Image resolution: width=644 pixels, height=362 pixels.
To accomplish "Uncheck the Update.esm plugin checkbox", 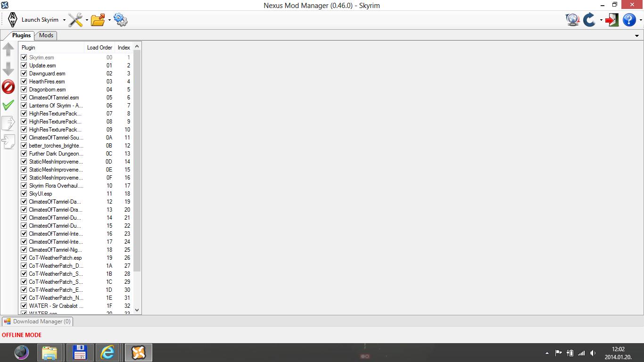I will 24,66.
